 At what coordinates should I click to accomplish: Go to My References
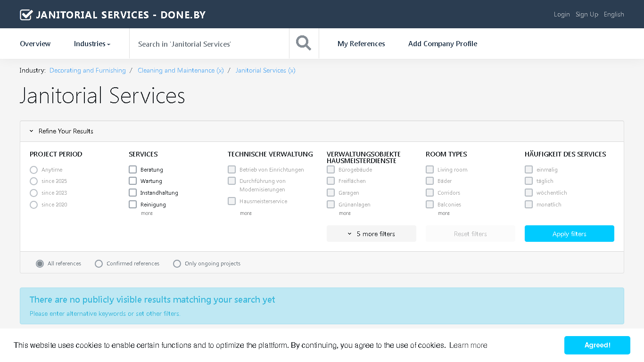pyautogui.click(x=361, y=44)
